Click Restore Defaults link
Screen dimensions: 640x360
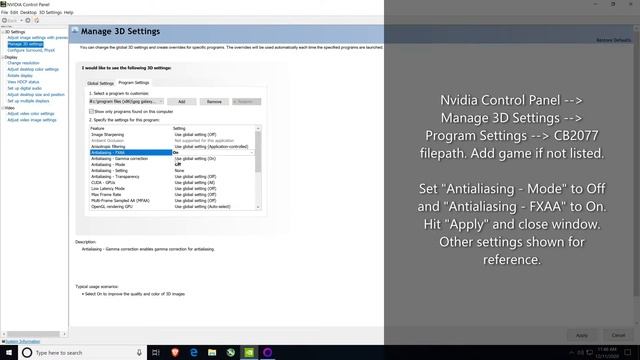(x=613, y=40)
